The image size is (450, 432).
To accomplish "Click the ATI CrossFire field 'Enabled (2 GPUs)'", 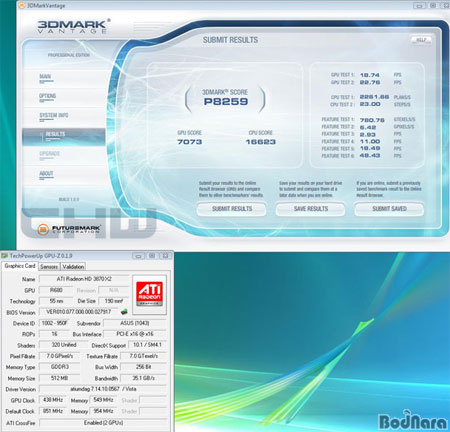I will (x=103, y=423).
